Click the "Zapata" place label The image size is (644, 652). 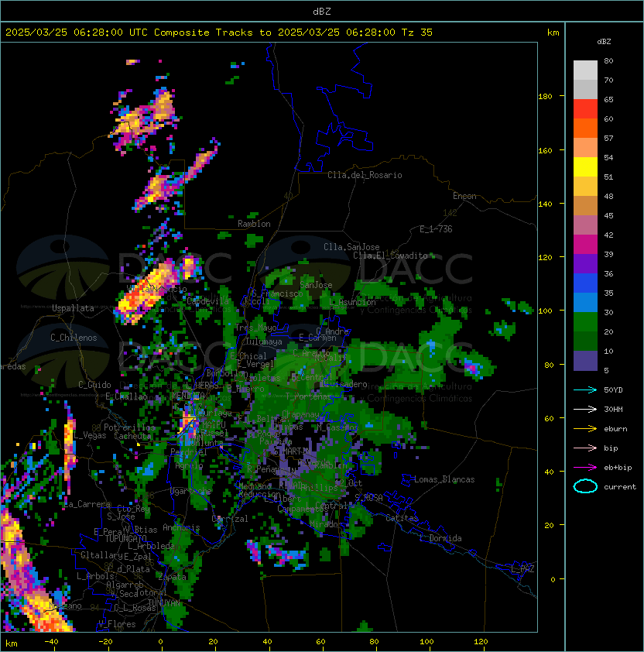pos(172,577)
